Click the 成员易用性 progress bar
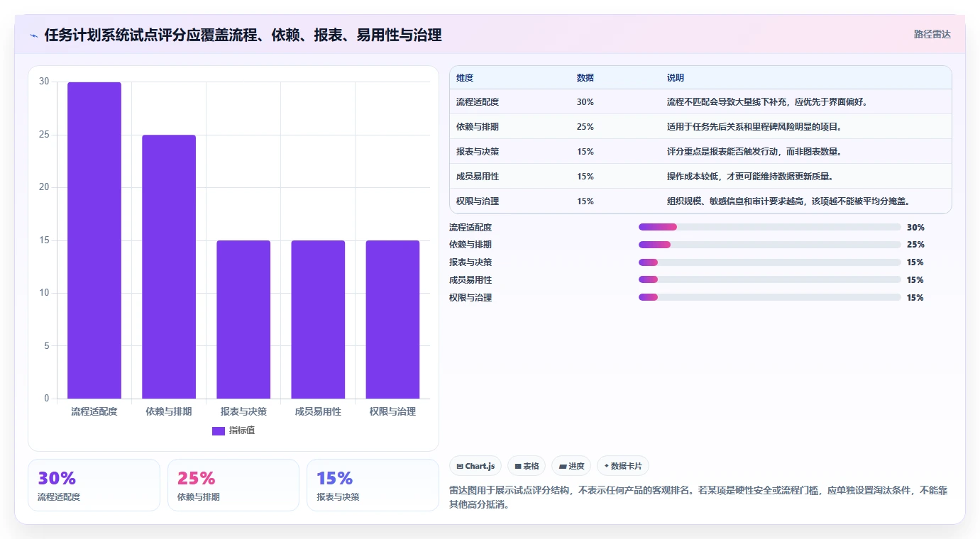 coord(769,279)
